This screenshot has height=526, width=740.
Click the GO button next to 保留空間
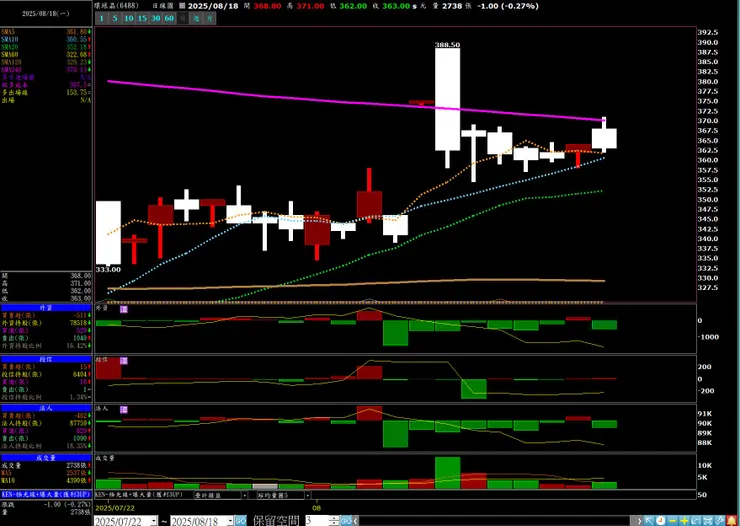coord(346,521)
